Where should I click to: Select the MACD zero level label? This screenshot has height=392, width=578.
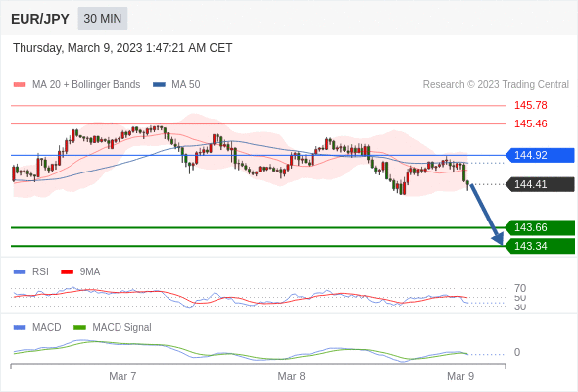[517, 352]
